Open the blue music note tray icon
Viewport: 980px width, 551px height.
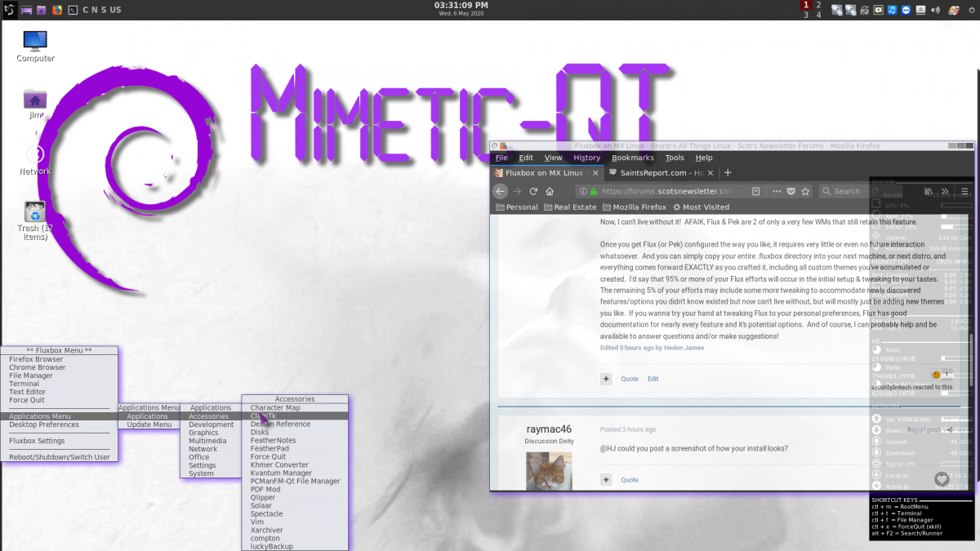click(893, 10)
